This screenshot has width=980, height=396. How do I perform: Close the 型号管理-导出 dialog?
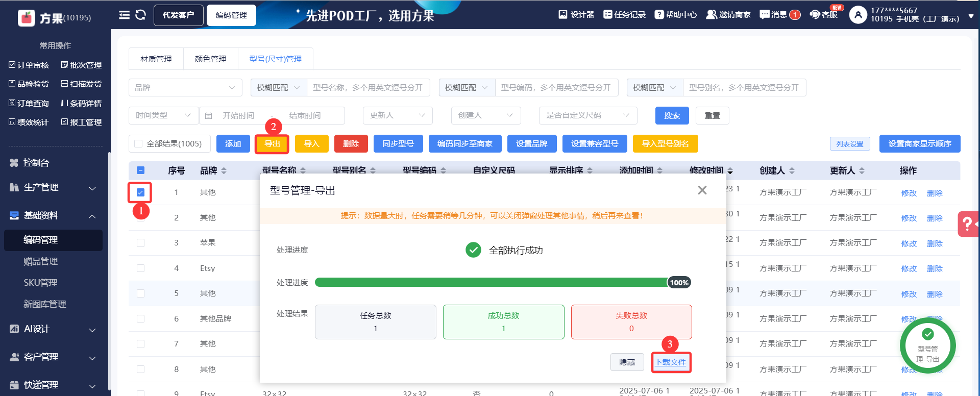point(702,190)
